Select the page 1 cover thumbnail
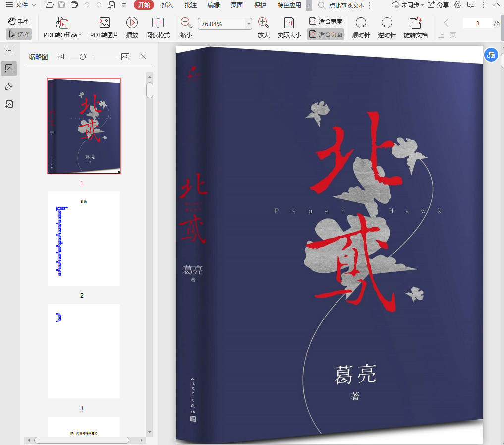The image size is (504, 445). pyautogui.click(x=84, y=126)
